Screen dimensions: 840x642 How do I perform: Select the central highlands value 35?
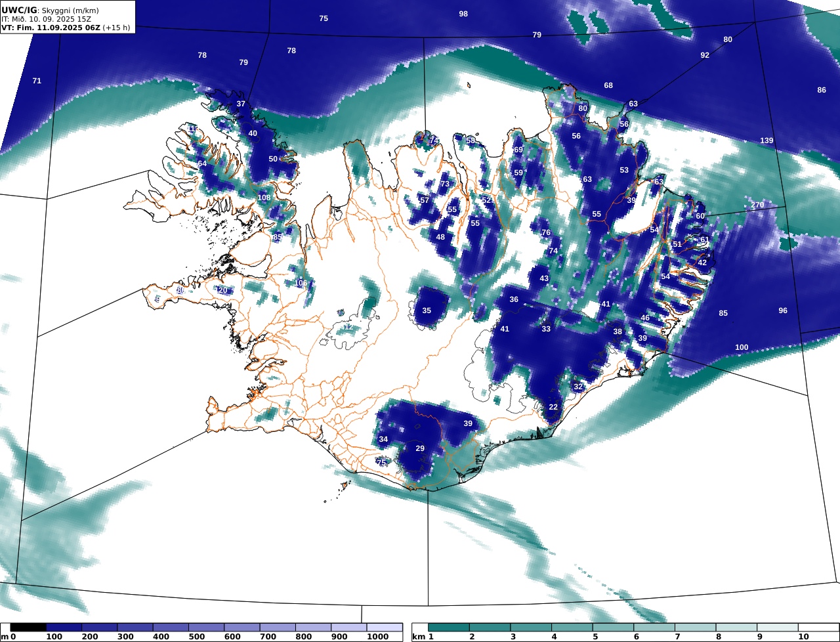click(x=427, y=310)
